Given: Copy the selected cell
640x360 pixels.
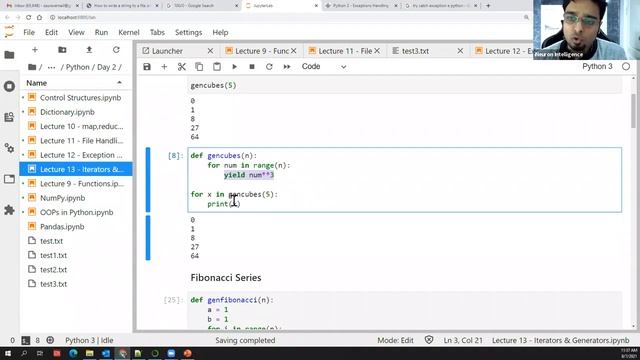Looking at the screenshot, I should 199,67.
